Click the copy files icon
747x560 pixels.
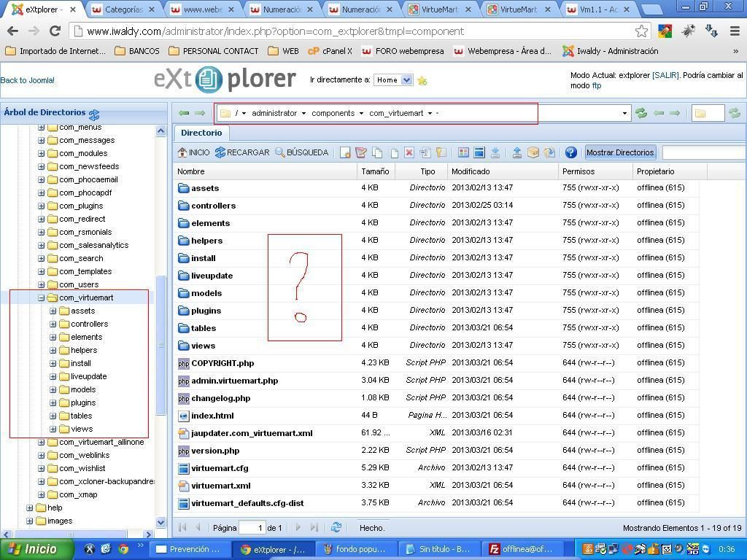[377, 152]
